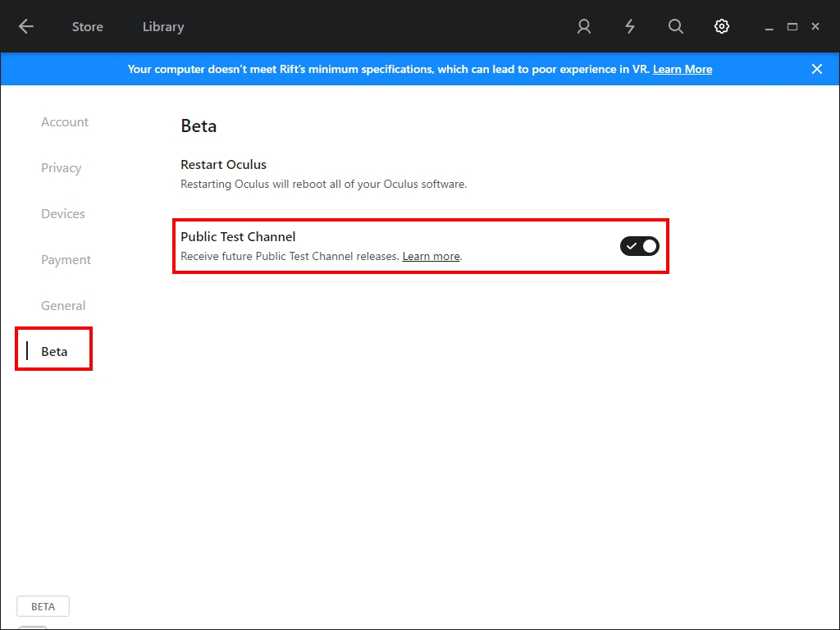This screenshot has height=630, width=840.
Task: Click the Beta page heading
Action: click(x=199, y=126)
